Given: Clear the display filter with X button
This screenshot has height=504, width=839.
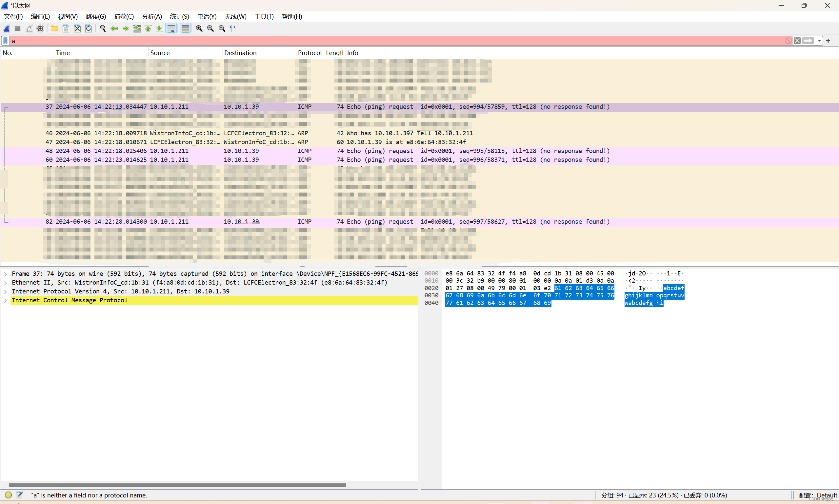Looking at the screenshot, I should tap(797, 41).
